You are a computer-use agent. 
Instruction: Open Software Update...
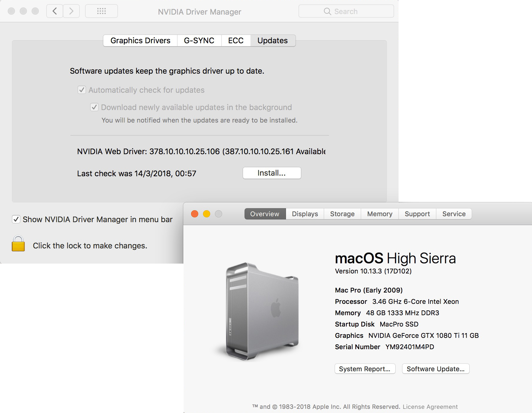(x=436, y=369)
